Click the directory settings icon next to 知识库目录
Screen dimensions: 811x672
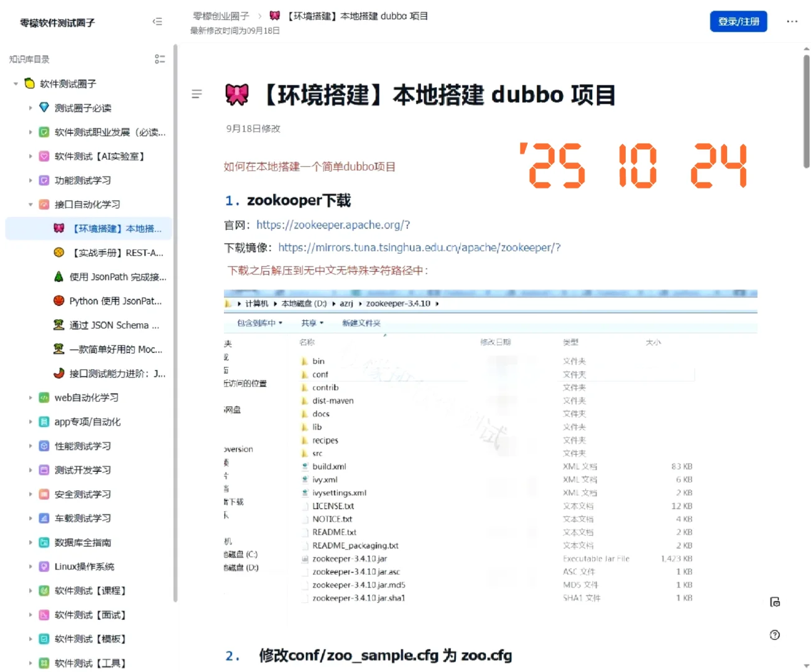coord(160,58)
